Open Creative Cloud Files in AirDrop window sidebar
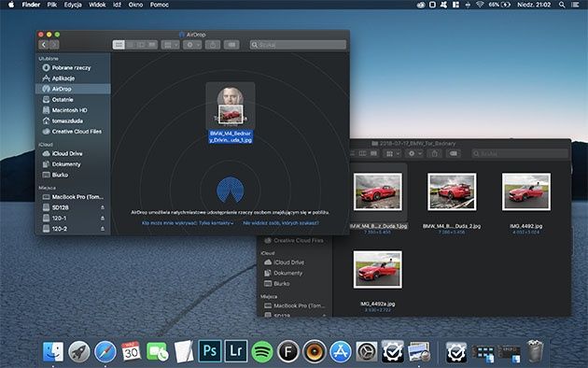Viewport: 588px width, 368px height. (73, 132)
